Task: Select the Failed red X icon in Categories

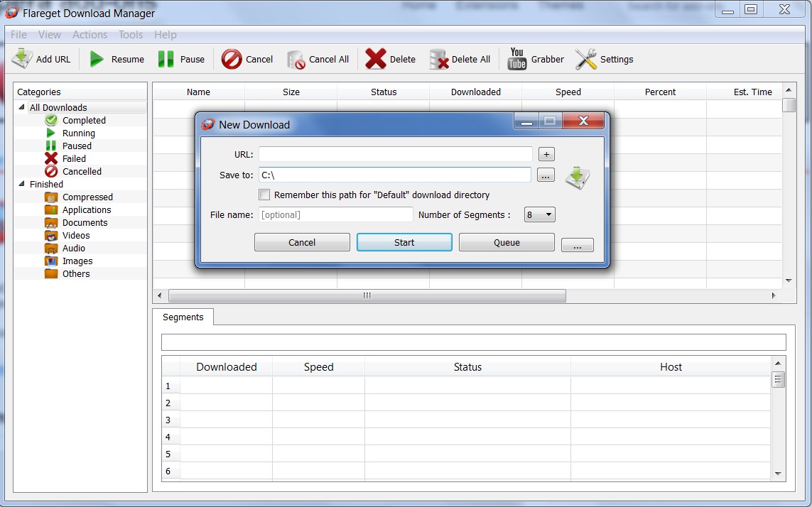Action: pos(50,158)
